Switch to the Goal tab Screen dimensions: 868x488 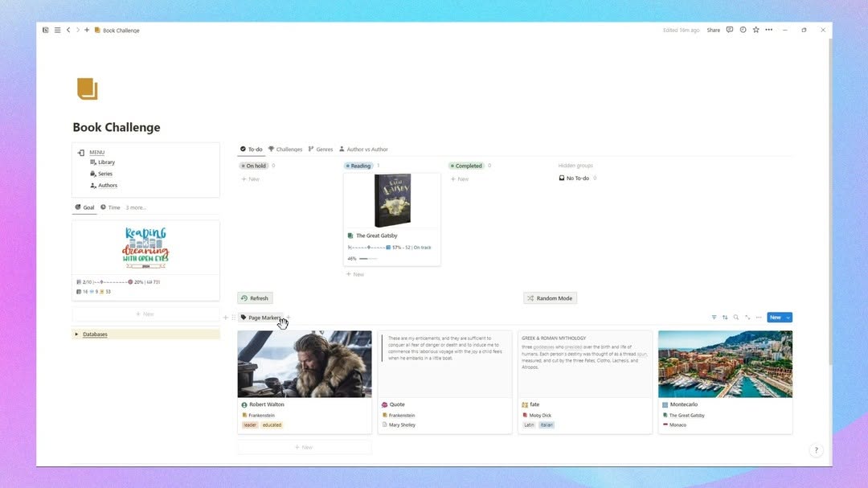(84, 207)
